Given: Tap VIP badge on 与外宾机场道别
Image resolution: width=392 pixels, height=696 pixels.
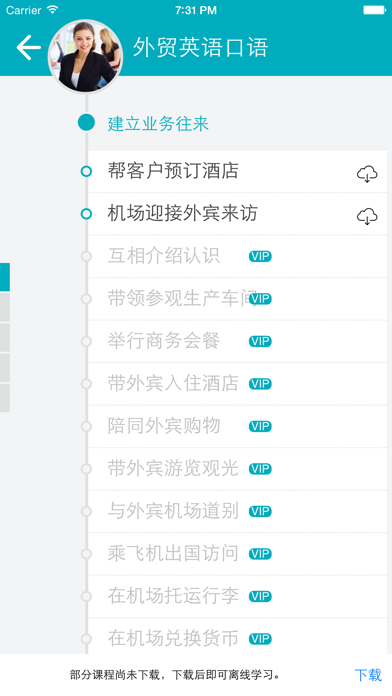Looking at the screenshot, I should pos(260,511).
